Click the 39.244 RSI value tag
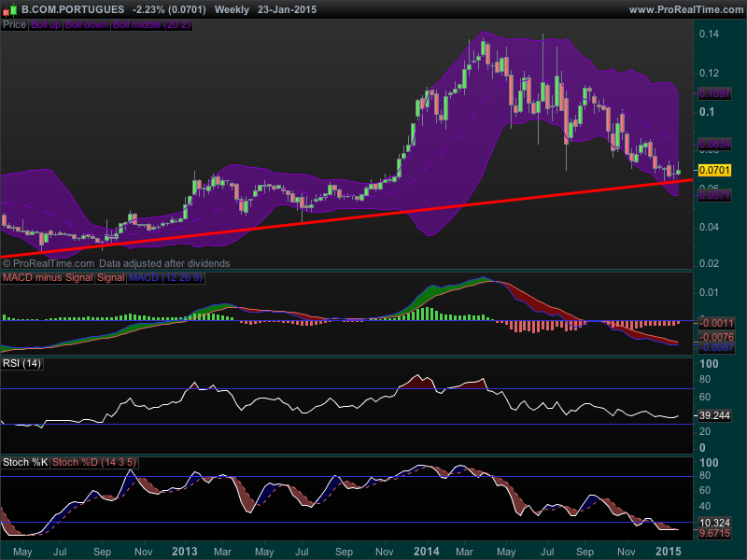 click(x=714, y=416)
